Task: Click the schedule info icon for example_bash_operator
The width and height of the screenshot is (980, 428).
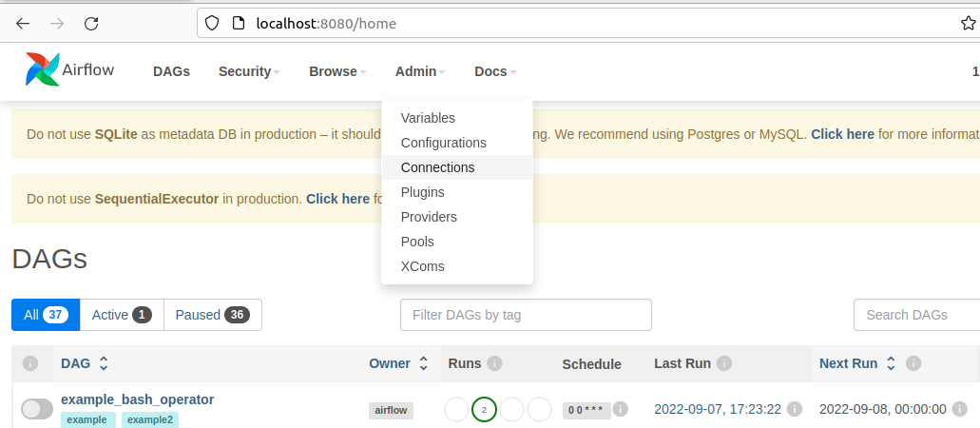Action: (x=621, y=409)
